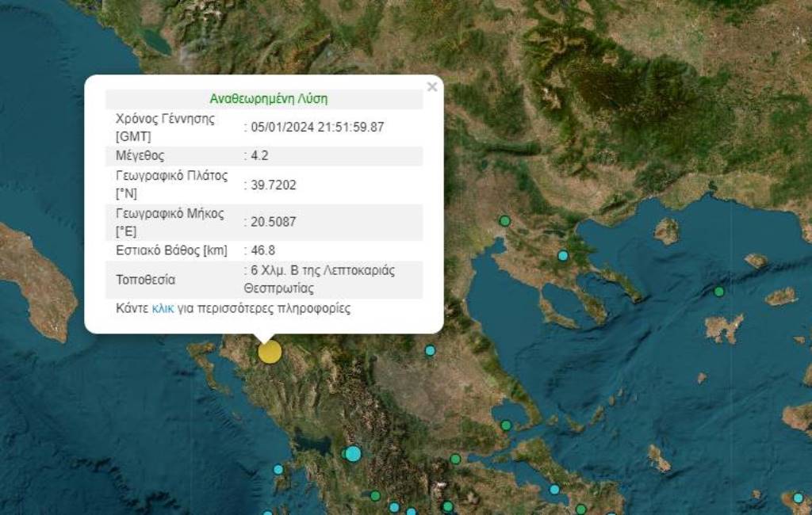
Task: Close the earthquake info popup
Action: click(x=431, y=87)
